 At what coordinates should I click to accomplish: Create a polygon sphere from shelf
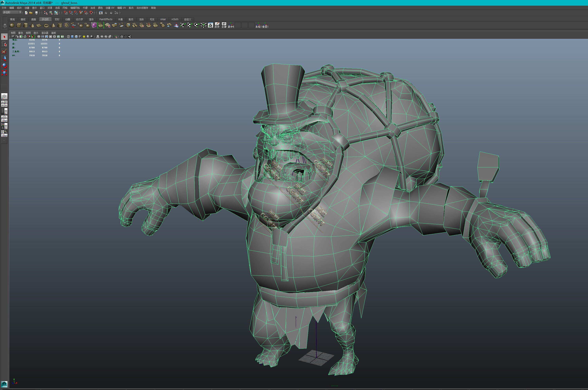[x=12, y=25]
